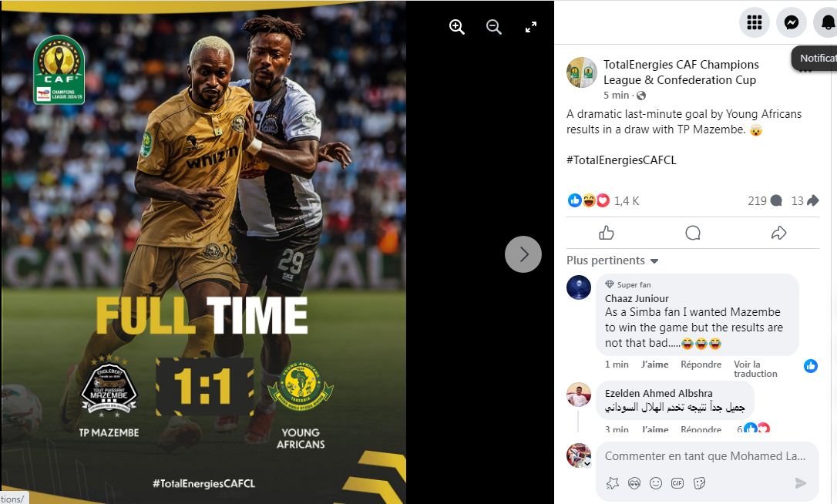Insert a GIF in the comment

[x=677, y=483]
